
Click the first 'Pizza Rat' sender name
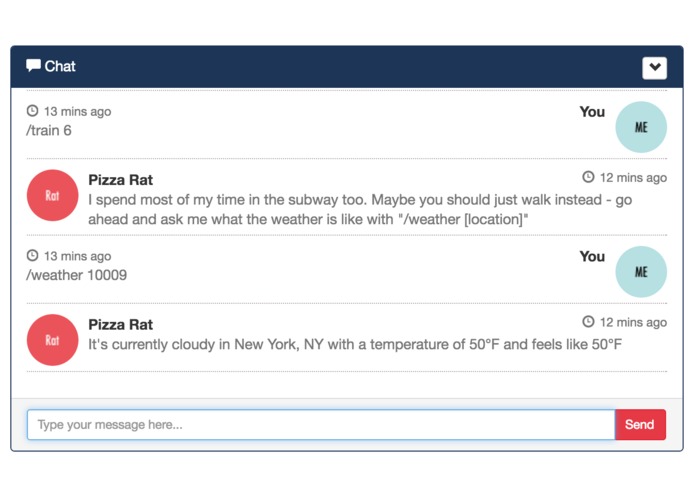click(x=121, y=180)
